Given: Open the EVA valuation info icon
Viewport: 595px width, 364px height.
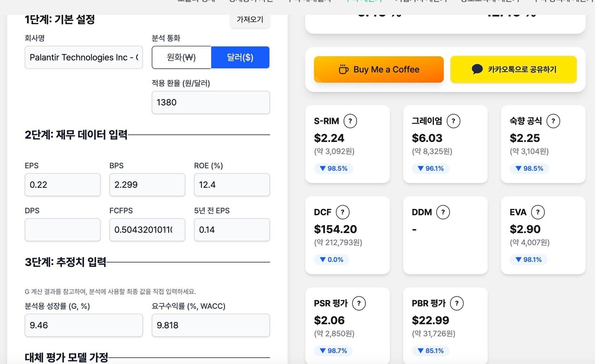Looking at the screenshot, I should (x=537, y=212).
